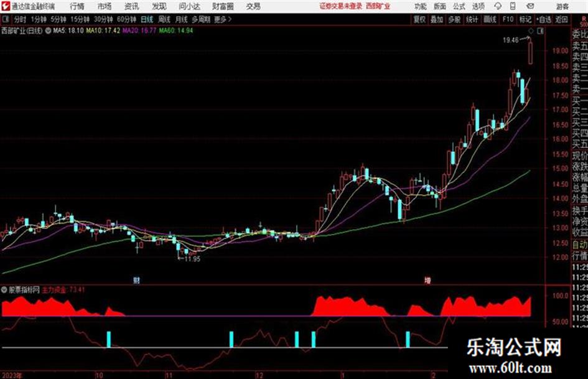Open the 行情 menu
This screenshot has height=379, width=588.
point(77,6)
